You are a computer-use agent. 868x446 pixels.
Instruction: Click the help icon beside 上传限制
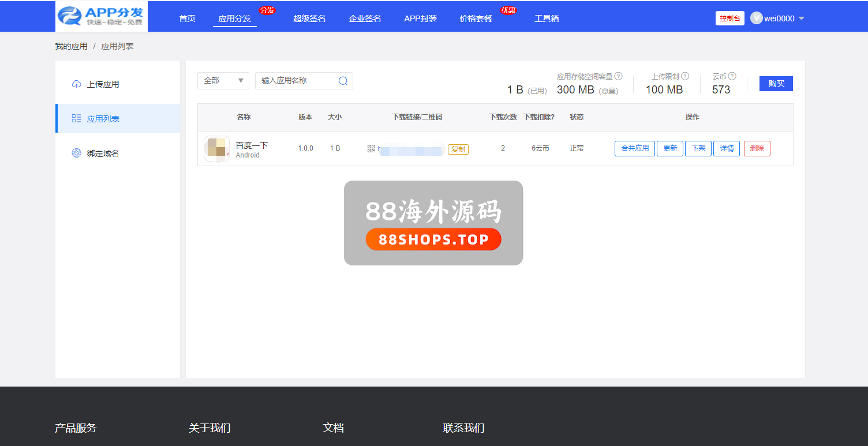[685, 76]
